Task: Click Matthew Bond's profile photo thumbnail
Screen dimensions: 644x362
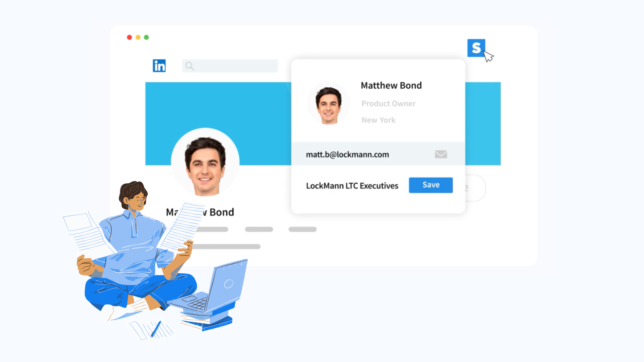Action: (327, 103)
